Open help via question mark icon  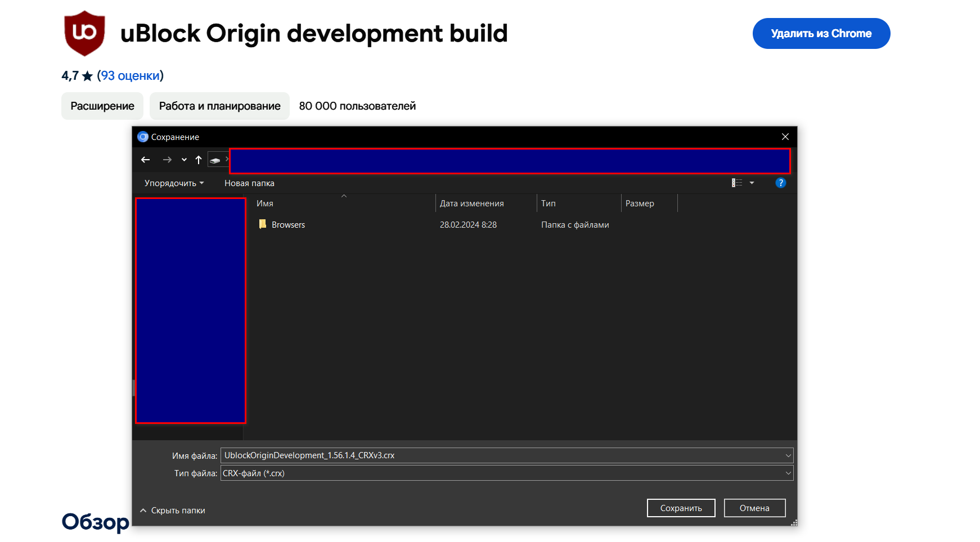[780, 183]
